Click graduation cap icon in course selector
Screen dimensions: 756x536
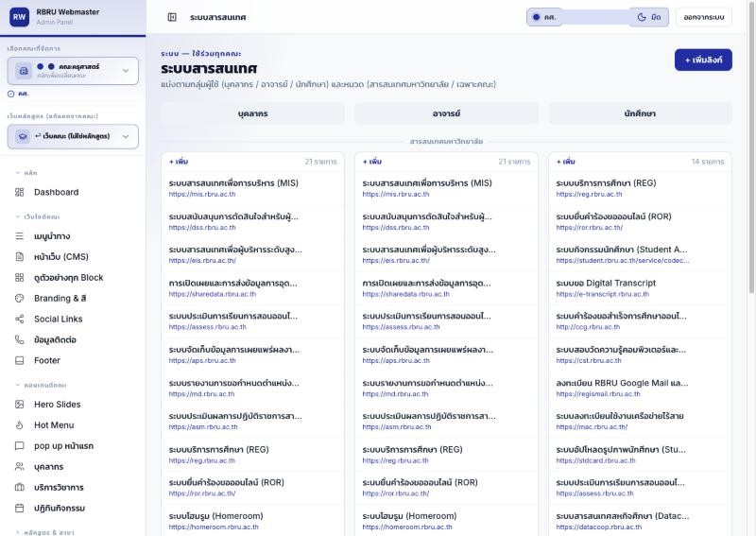(23, 136)
